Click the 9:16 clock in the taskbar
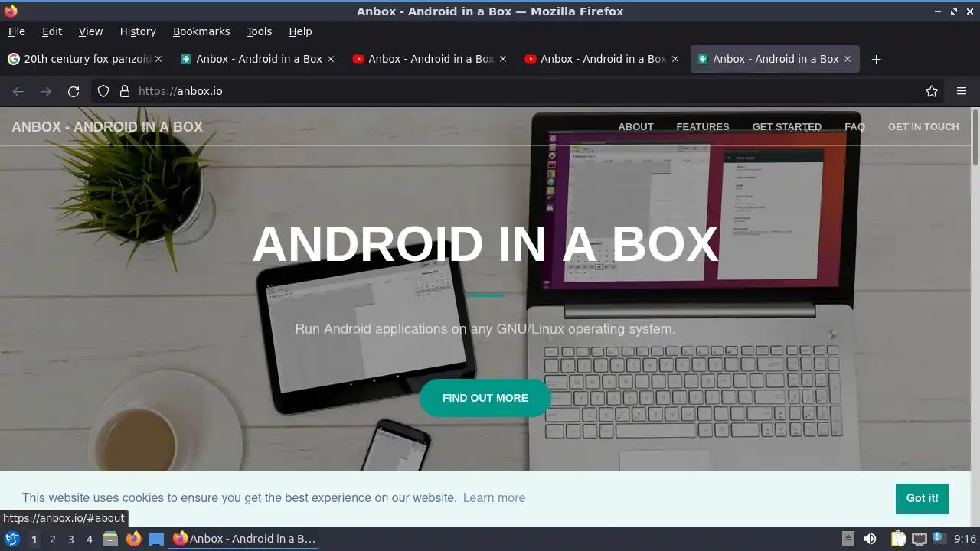 (x=965, y=539)
